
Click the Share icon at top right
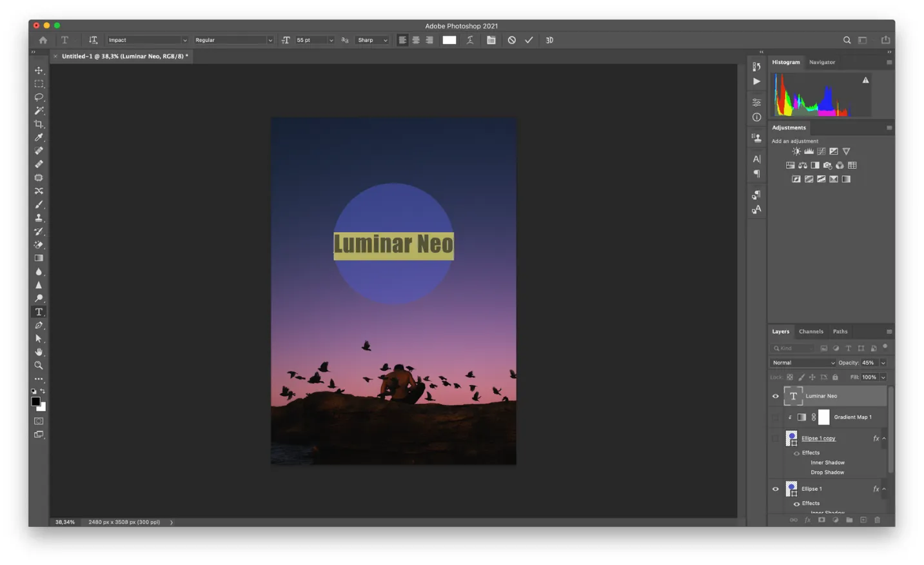pyautogui.click(x=886, y=40)
